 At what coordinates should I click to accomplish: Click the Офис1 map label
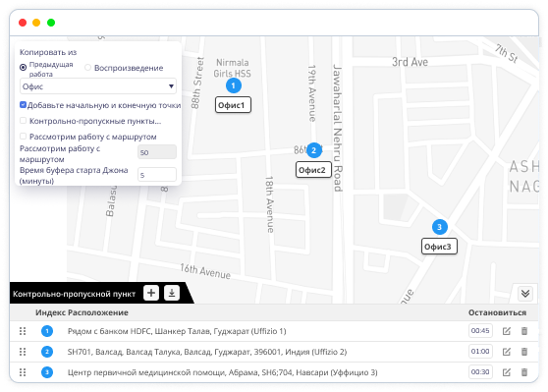tap(233, 105)
